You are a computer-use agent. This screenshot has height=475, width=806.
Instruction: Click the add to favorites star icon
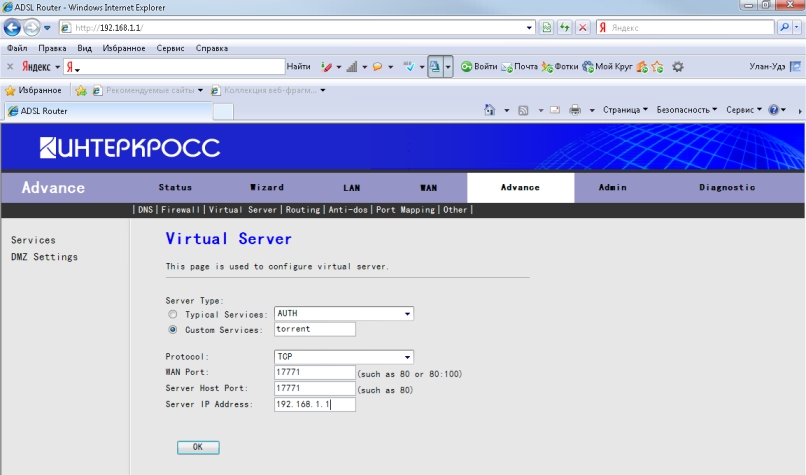tap(81, 91)
